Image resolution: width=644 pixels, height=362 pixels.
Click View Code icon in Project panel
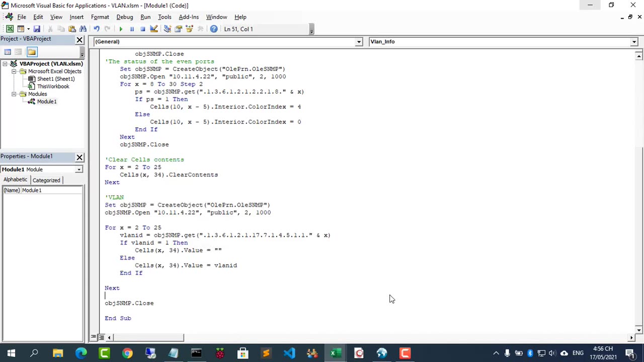pos(8,52)
